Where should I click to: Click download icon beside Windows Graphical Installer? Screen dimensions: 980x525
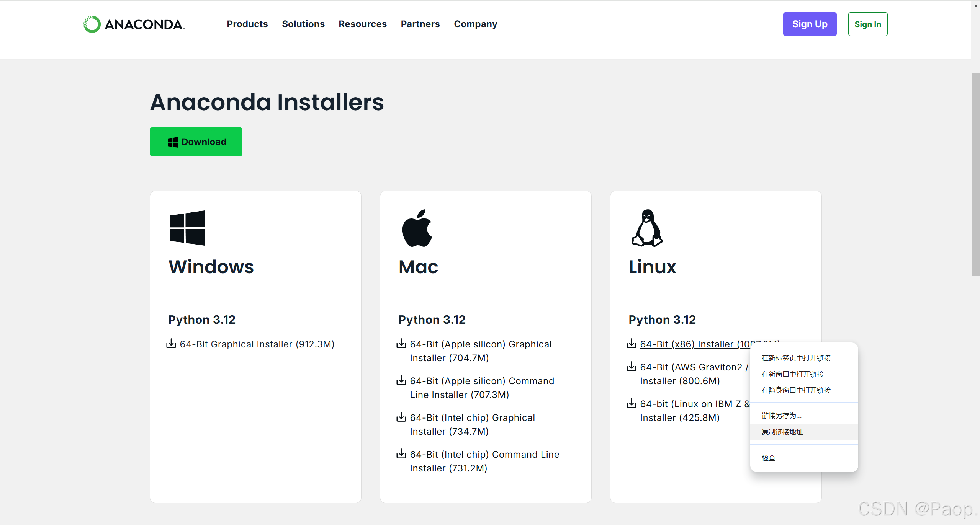click(171, 344)
